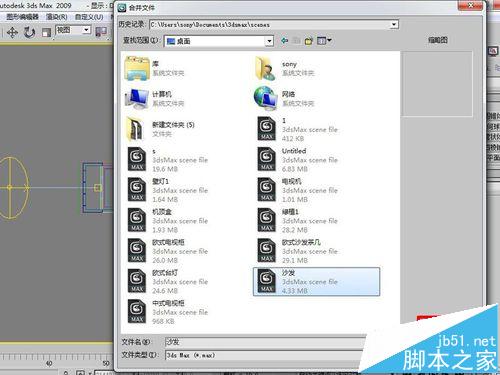
Task: Open the 新建文件夹 (5) folder
Action: 160,129
